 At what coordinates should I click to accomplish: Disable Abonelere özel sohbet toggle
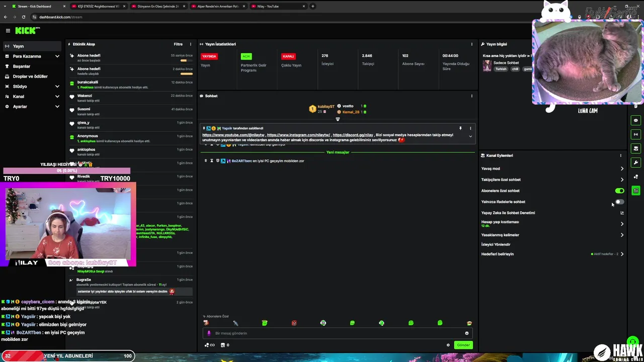pos(619,191)
